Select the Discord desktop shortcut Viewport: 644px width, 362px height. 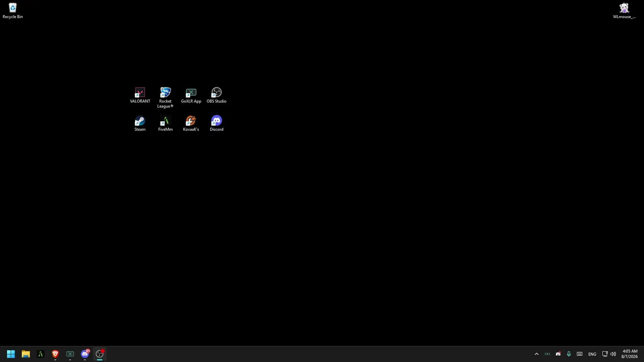point(216,124)
